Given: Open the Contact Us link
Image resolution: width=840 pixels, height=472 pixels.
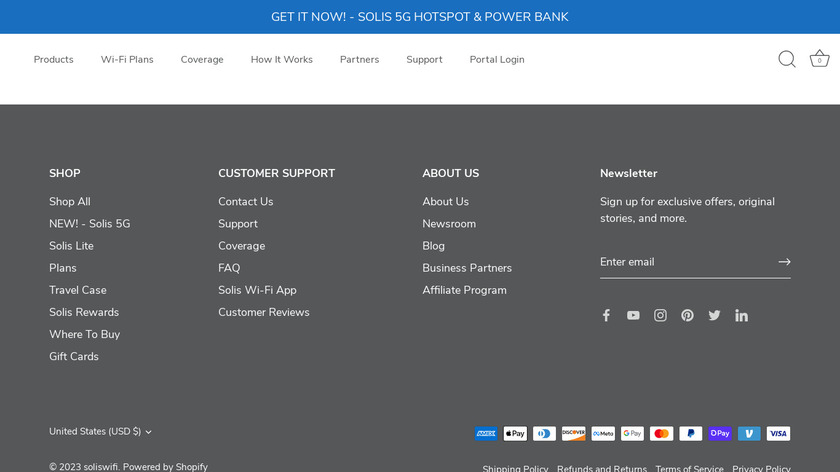Looking at the screenshot, I should point(245,201).
